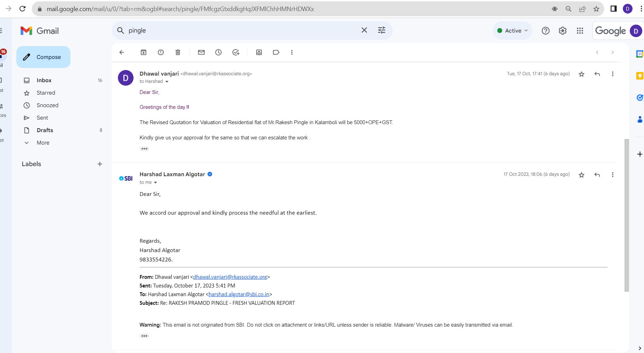This screenshot has height=353, width=644.
Task: Click Dhawal vanjari sender avatar
Action: click(126, 78)
